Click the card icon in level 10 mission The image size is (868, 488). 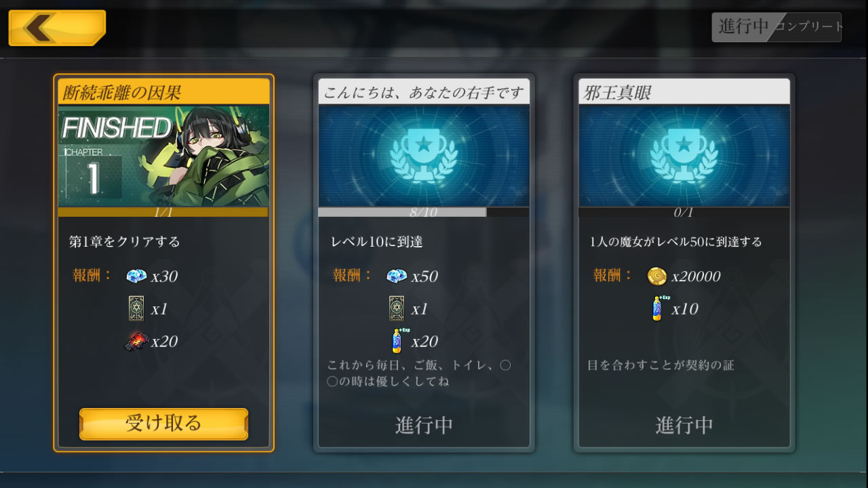[x=397, y=308]
